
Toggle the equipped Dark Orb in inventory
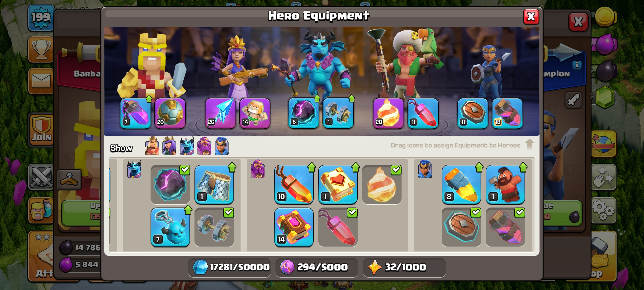tap(170, 184)
